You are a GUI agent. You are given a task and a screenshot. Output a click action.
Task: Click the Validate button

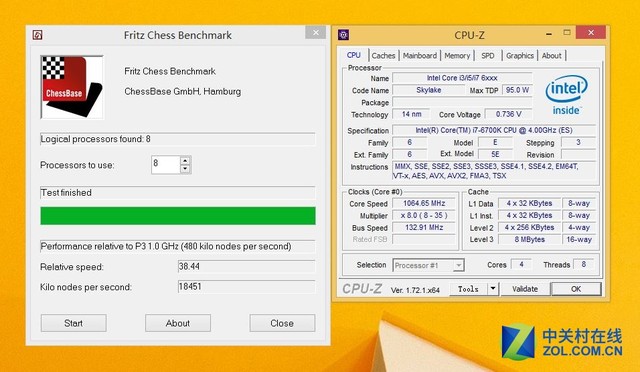point(525,289)
